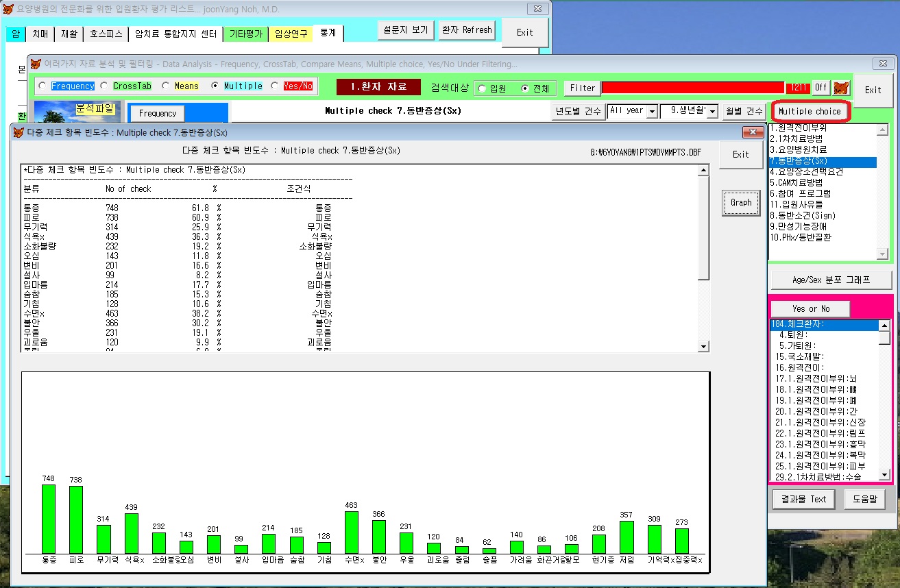900x588 pixels.
Task: Click the Multiple choice button
Action: (x=810, y=111)
